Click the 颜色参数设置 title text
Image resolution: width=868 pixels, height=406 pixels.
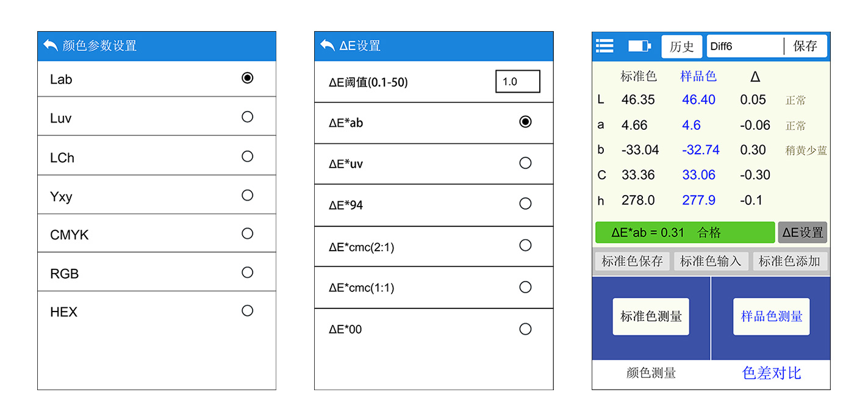pyautogui.click(x=99, y=46)
